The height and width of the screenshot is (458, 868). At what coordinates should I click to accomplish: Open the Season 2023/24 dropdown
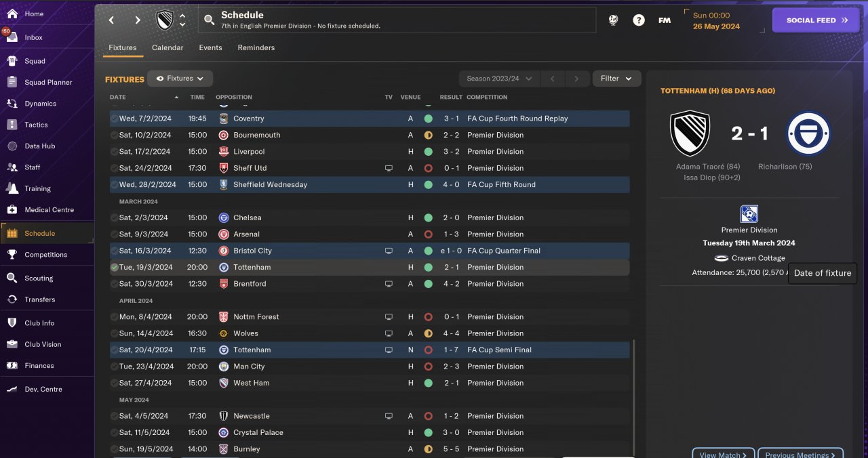point(499,79)
